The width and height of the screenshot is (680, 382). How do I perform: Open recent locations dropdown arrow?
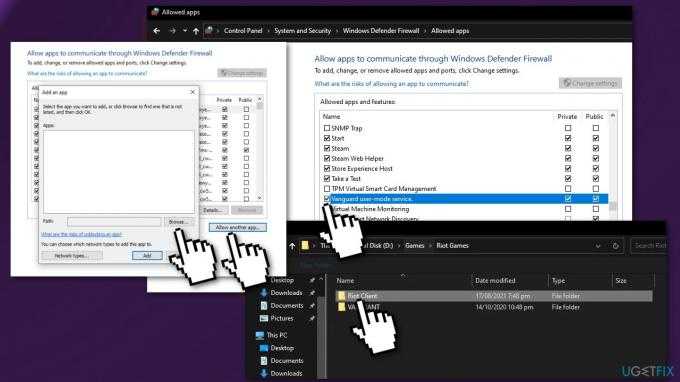tap(185, 31)
